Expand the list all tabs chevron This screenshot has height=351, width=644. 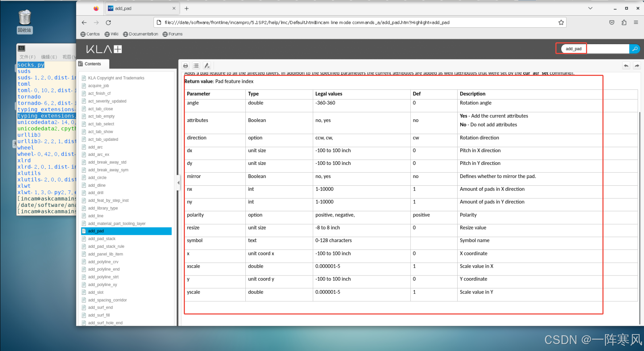590,8
